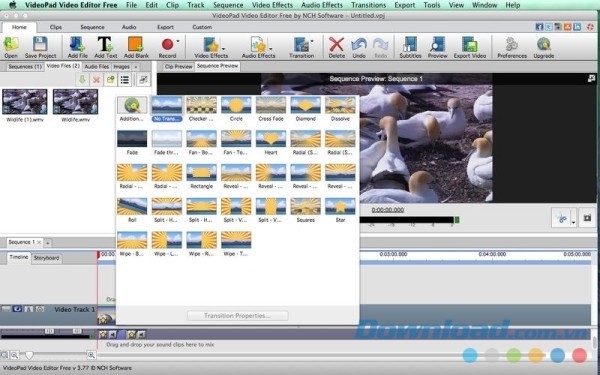Click the Facebook share icon
Image resolution: width=600 pixels, height=375 pixels.
pyautogui.click(x=539, y=27)
